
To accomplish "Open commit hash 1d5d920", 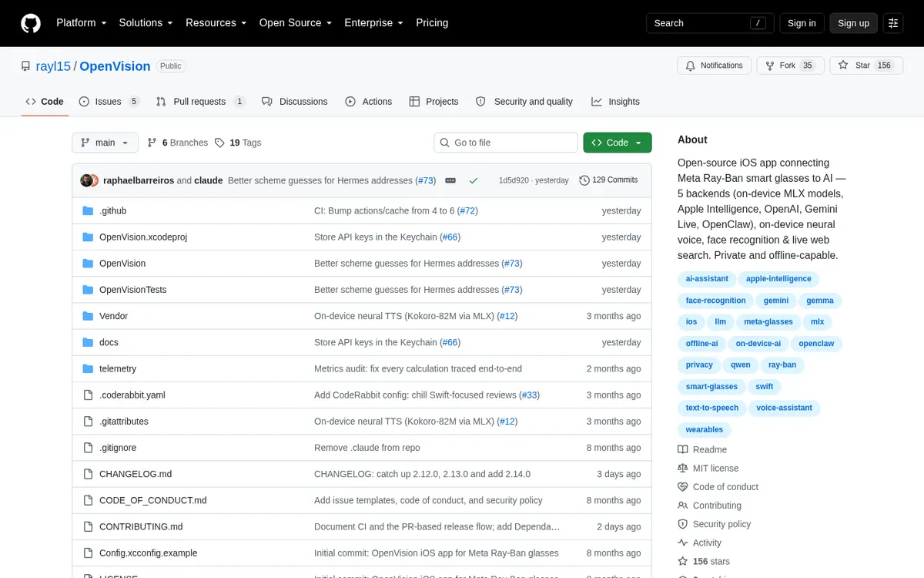I will coord(514,180).
